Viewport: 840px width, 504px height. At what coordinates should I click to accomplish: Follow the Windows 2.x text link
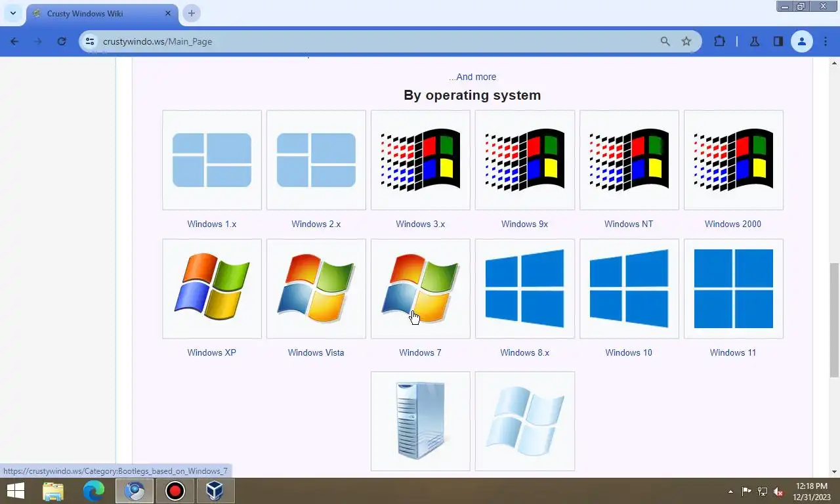(x=316, y=224)
